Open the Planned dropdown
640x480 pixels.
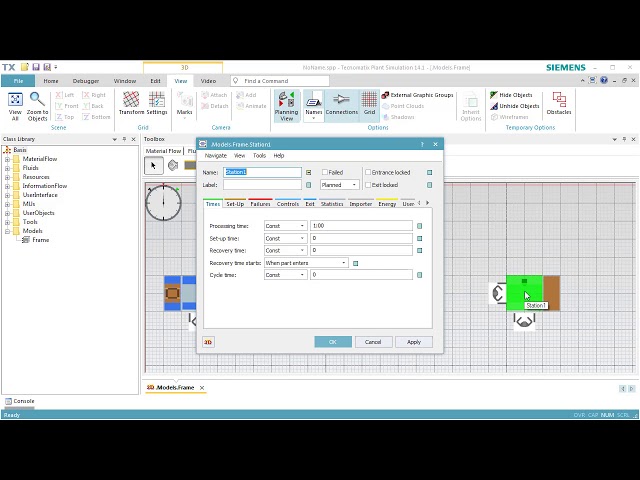click(x=340, y=185)
